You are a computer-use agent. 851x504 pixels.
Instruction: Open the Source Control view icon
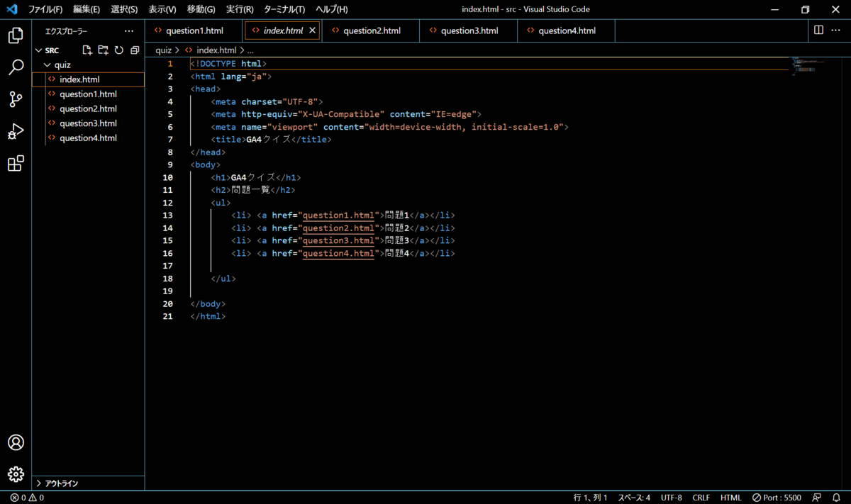pos(16,99)
